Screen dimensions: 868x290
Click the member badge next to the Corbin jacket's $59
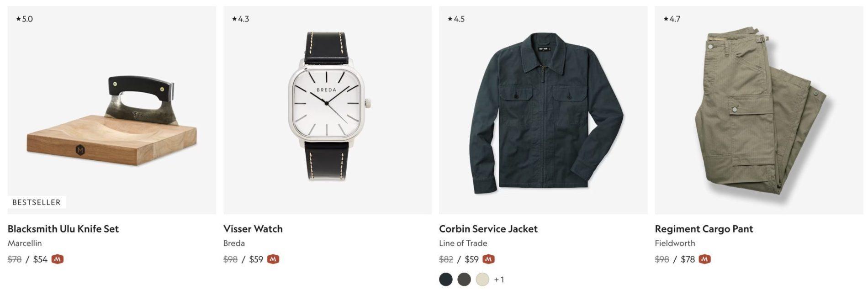pos(488,259)
